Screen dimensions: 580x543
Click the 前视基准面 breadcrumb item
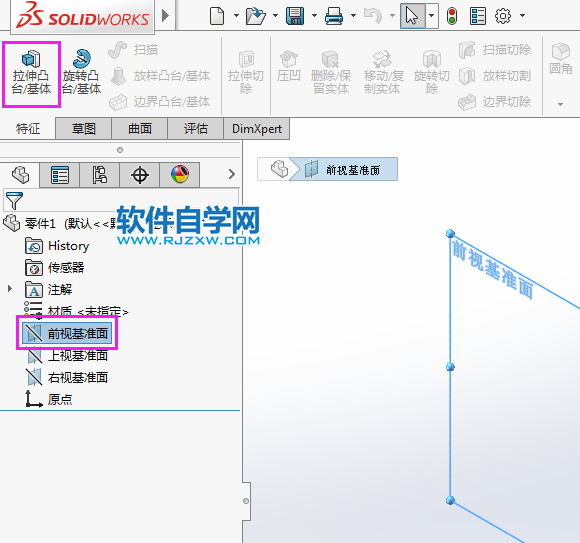click(343, 169)
